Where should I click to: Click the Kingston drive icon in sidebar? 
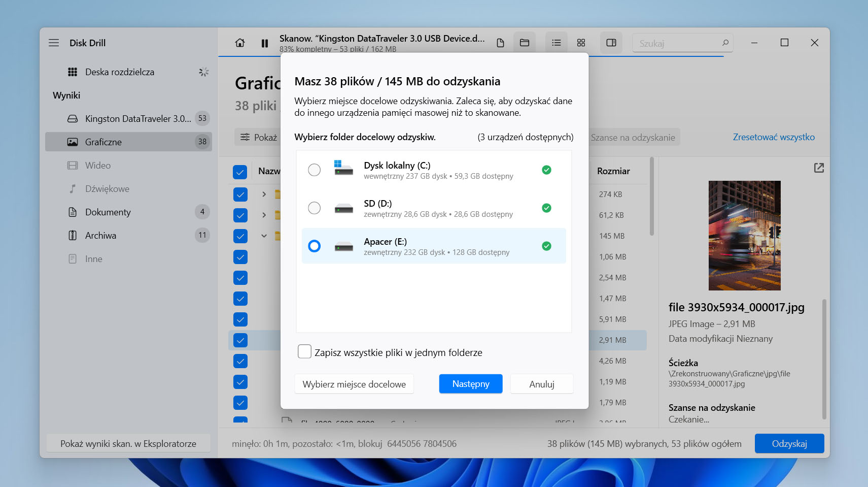(73, 118)
